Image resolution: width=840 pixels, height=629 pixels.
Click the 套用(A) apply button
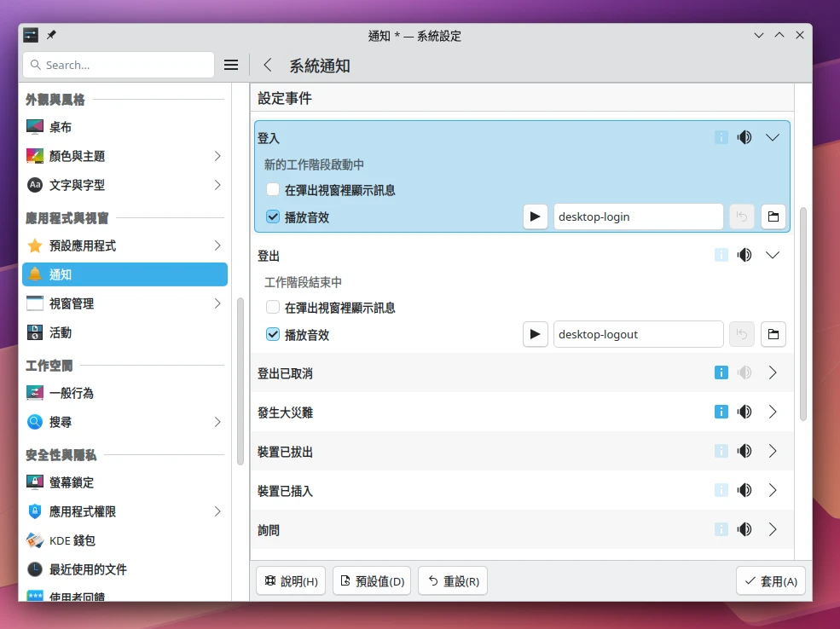(770, 581)
